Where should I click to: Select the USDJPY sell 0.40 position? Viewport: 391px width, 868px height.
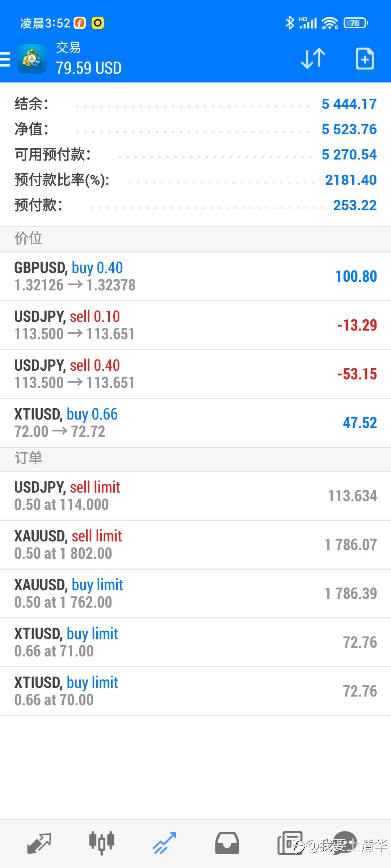pyautogui.click(x=195, y=374)
